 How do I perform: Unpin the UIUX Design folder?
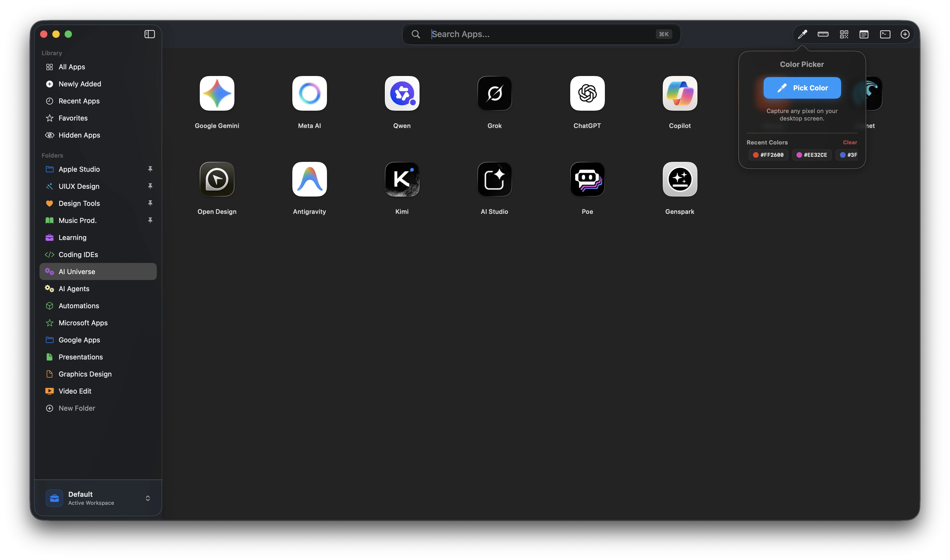click(150, 186)
